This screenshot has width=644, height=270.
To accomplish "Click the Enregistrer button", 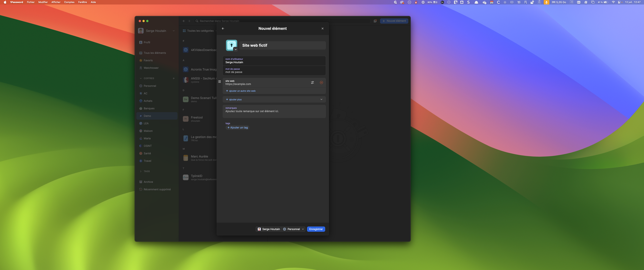I will [316, 229].
